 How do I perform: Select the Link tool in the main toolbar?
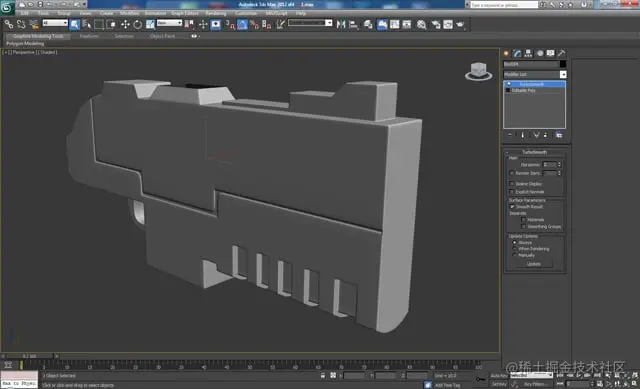click(9, 24)
